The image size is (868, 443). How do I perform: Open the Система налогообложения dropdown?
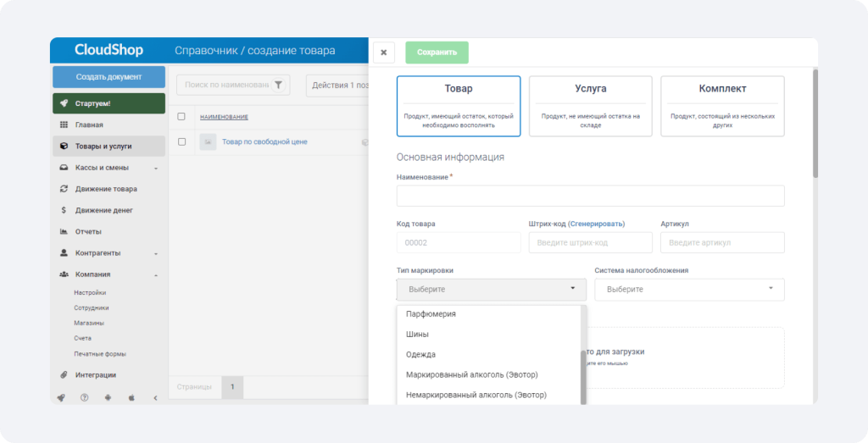click(689, 289)
